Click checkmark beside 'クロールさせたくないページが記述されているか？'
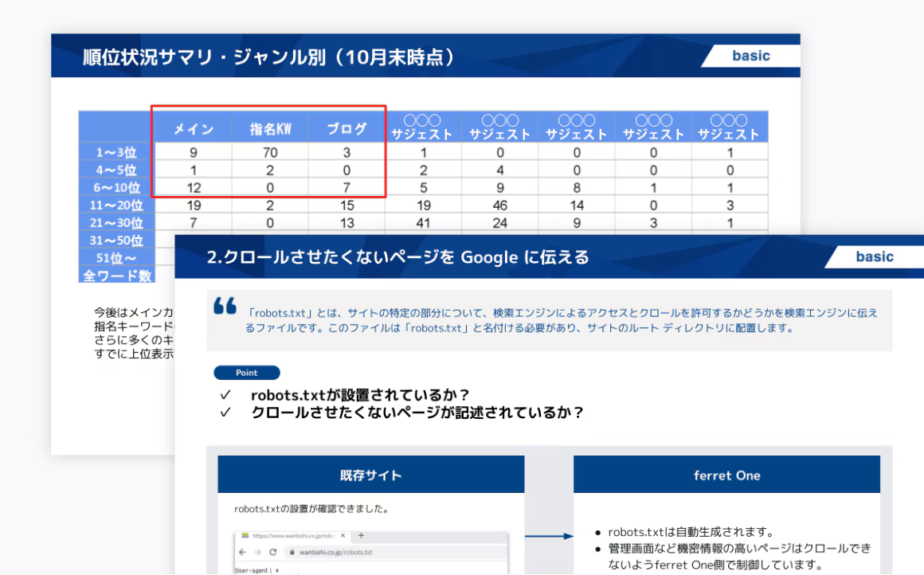 225,412
